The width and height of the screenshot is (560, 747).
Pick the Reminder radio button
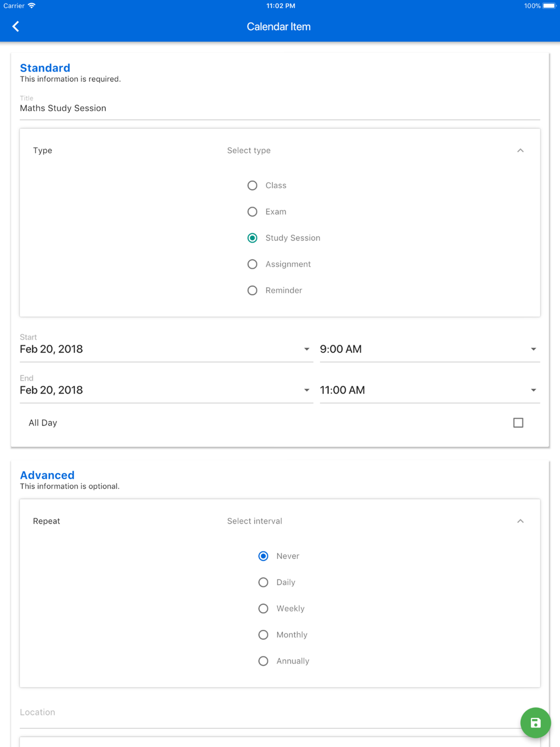(253, 291)
